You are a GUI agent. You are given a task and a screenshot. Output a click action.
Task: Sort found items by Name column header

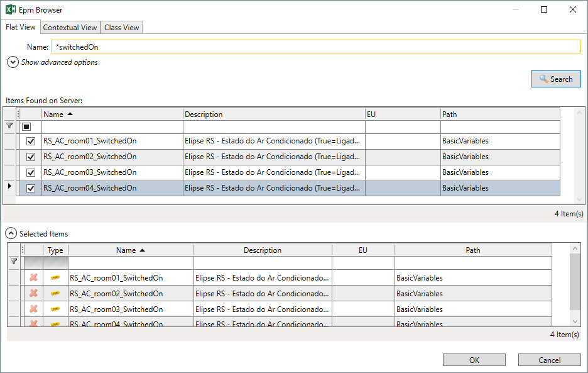click(112, 114)
